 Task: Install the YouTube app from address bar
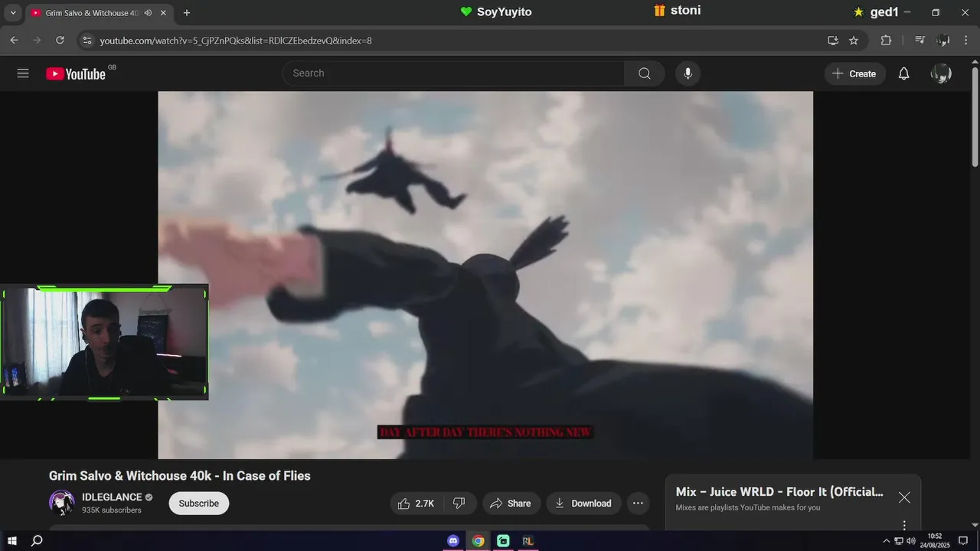833,40
